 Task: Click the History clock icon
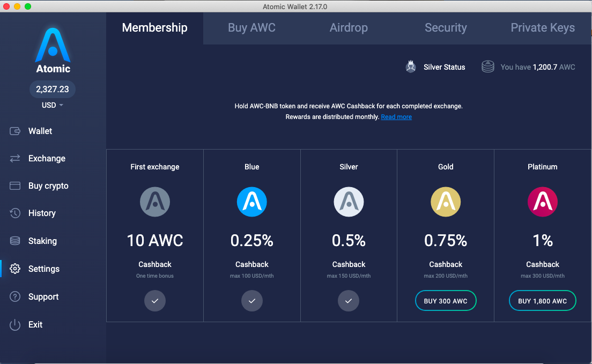click(15, 213)
